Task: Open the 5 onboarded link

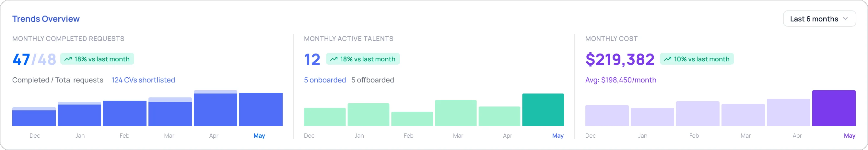Action: click(x=325, y=80)
